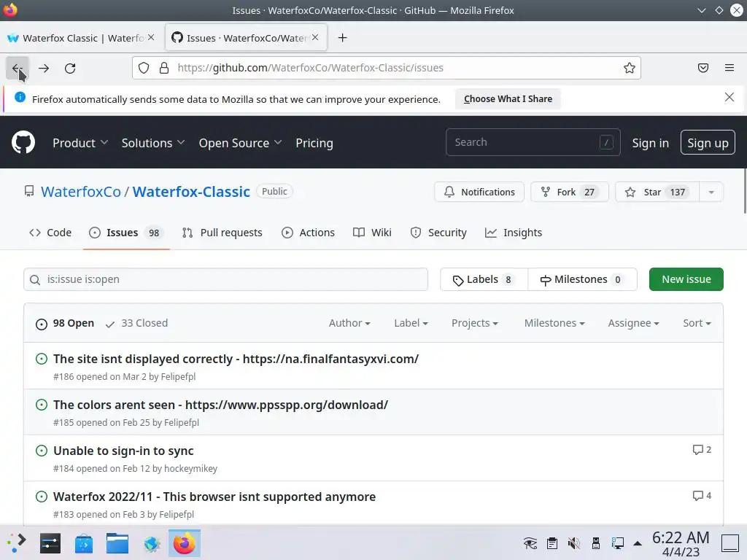The image size is (747, 560).
Task: Open the Security tab
Action: 438,233
